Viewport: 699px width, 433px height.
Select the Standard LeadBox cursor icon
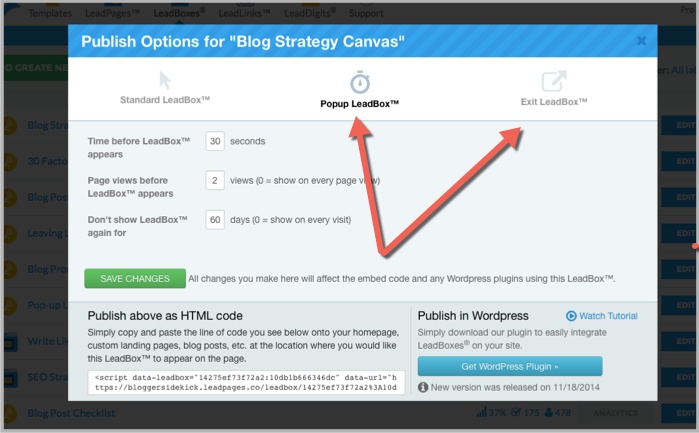coord(165,81)
